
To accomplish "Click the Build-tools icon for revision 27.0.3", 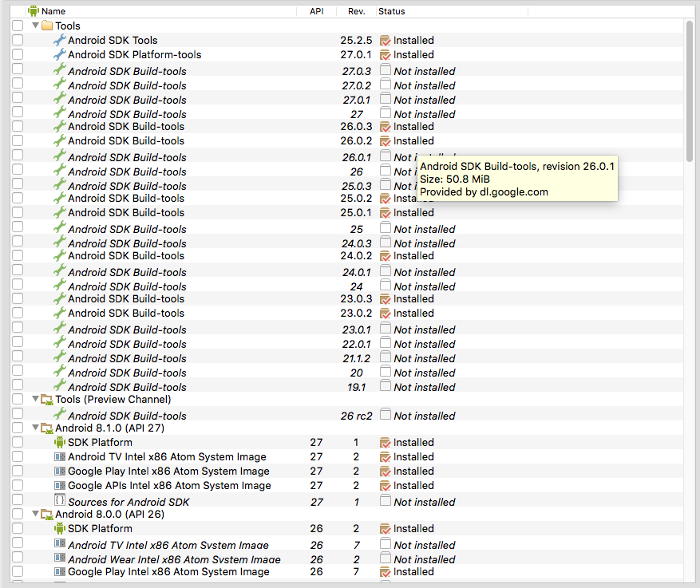I will tap(59, 71).
